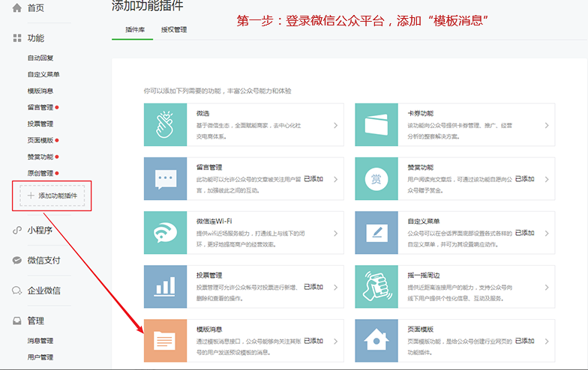Open 模板消息 in the sidebar
This screenshot has height=370, width=588.
pos(40,91)
